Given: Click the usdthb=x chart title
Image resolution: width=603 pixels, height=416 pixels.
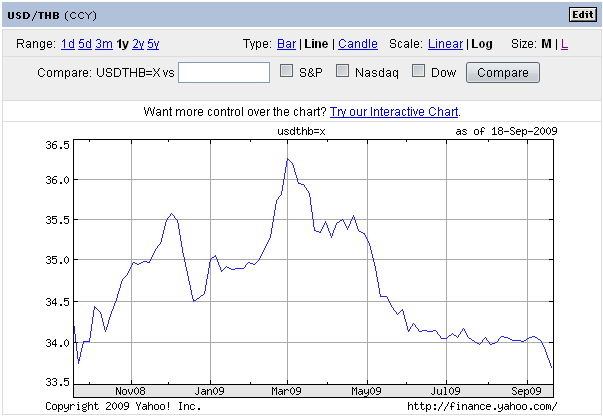Looking at the screenshot, I should coord(301,131).
